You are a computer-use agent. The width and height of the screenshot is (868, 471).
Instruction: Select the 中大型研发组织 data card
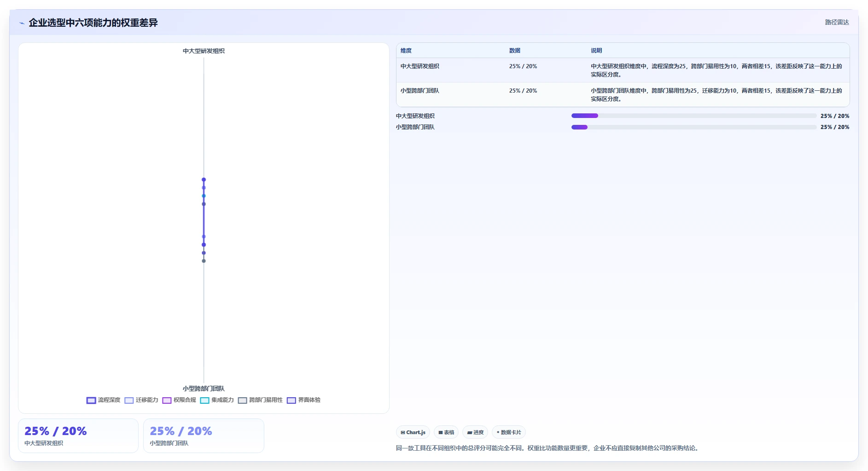(78, 436)
